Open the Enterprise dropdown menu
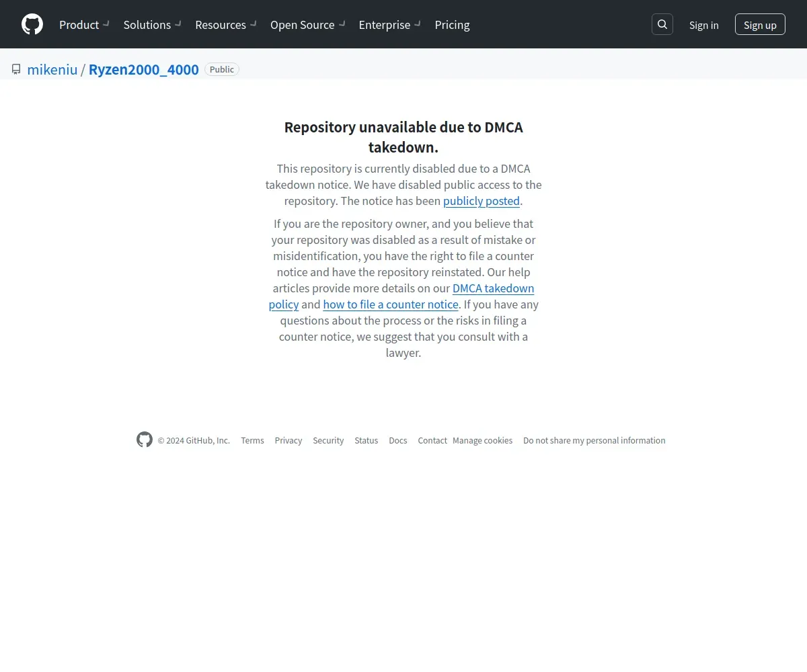Image resolution: width=807 pixels, height=672 pixels. [x=389, y=25]
